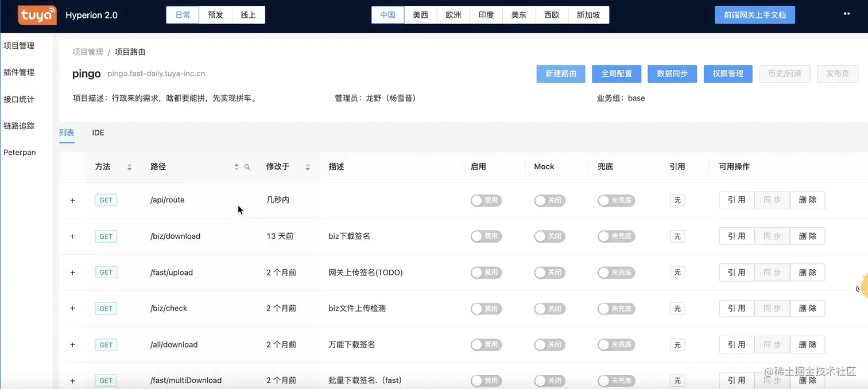The height and width of the screenshot is (389, 868).
Task: Click 删除 for /fast/upload
Action: [x=807, y=273]
